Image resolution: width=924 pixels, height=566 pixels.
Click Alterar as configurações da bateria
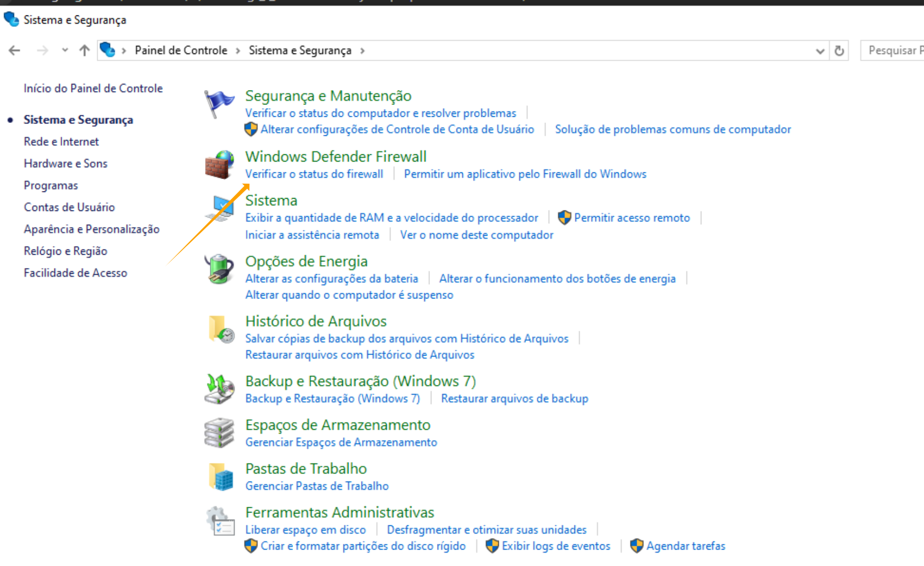click(x=332, y=279)
